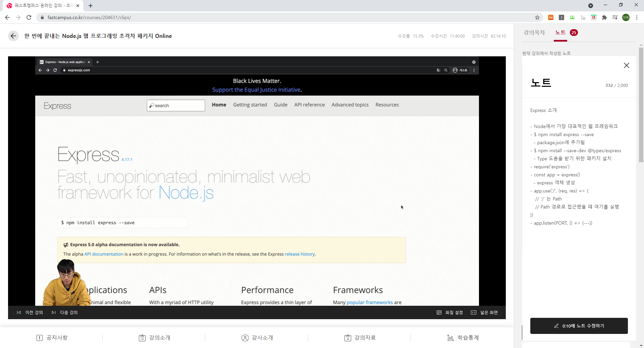644x348 pixels.
Task: Click the character count 332 / 2,000
Action: tap(616, 85)
